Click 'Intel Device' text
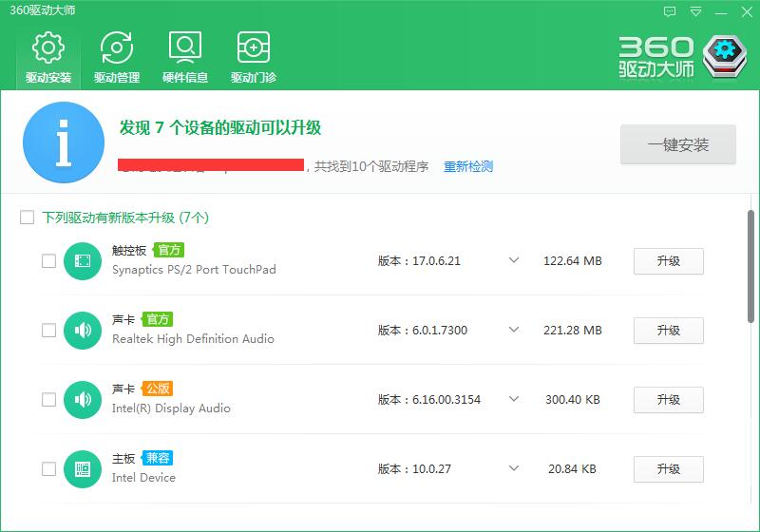 click(143, 478)
